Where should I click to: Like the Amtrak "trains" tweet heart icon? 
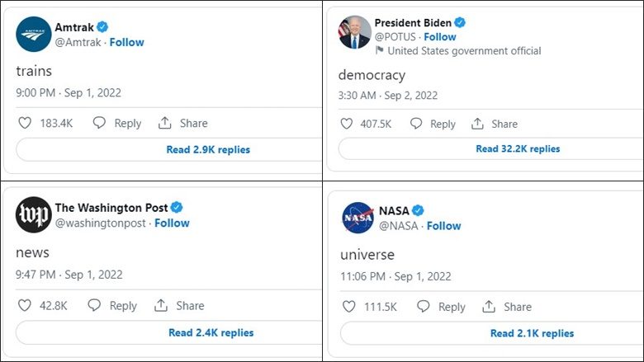(25, 123)
